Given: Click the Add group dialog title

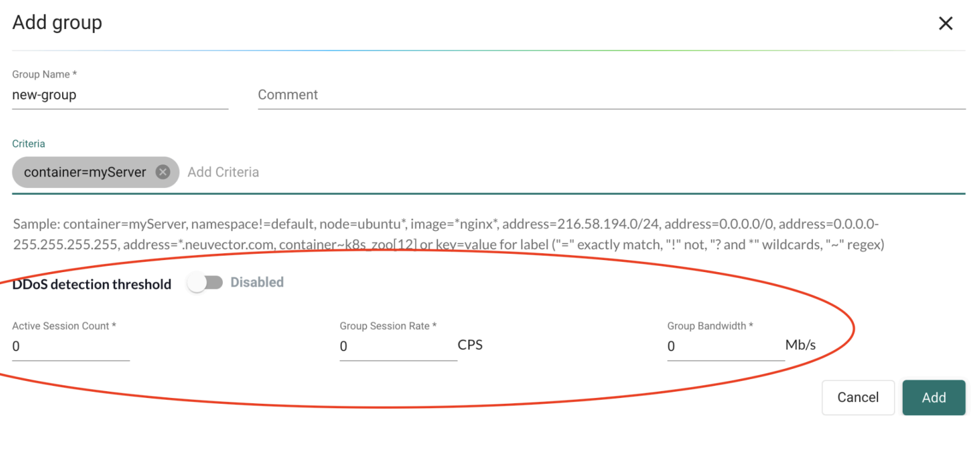Looking at the screenshot, I should (57, 23).
